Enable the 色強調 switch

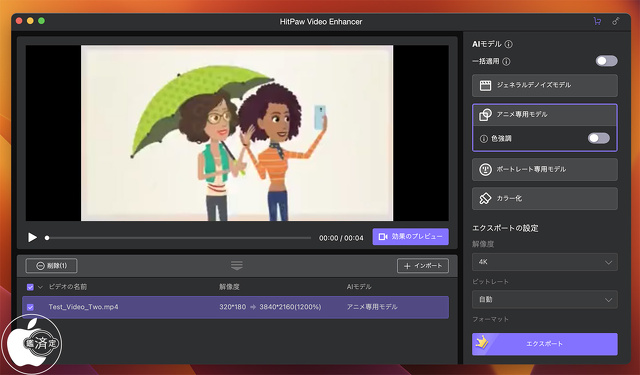[599, 138]
